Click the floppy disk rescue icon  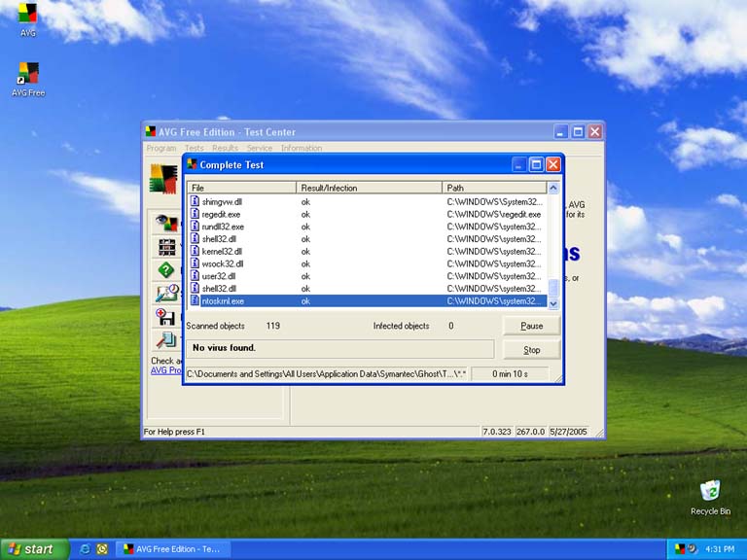click(165, 317)
